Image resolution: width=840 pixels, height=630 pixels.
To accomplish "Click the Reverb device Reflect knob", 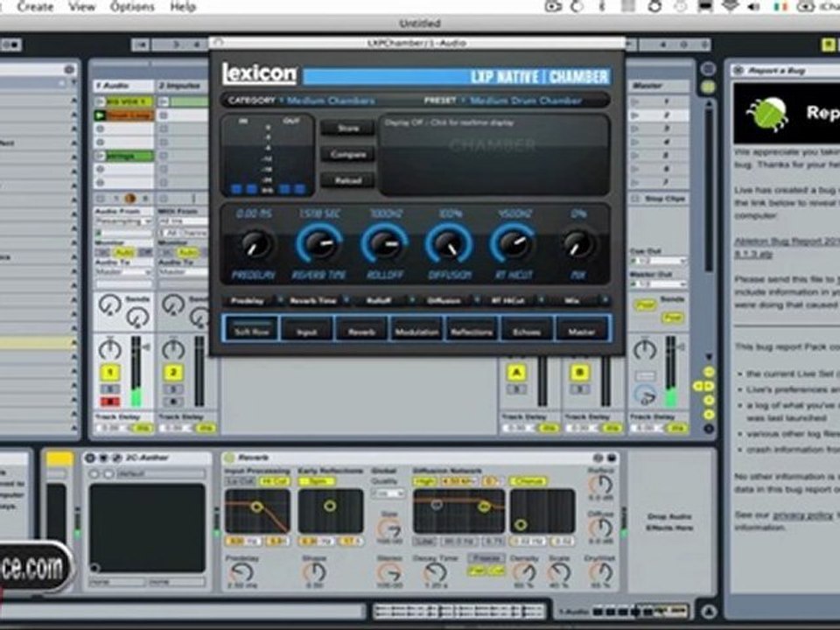I will point(600,484).
